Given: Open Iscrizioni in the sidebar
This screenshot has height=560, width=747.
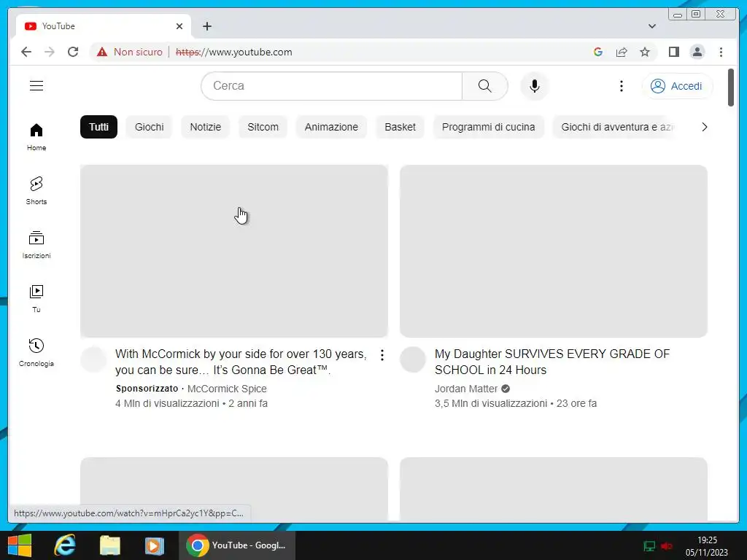Looking at the screenshot, I should tap(36, 245).
